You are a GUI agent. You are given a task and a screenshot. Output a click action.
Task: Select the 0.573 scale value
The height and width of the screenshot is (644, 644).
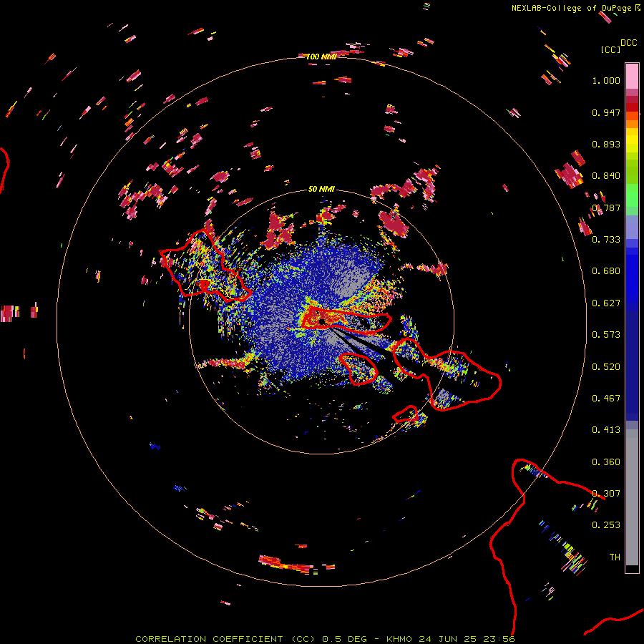point(606,335)
